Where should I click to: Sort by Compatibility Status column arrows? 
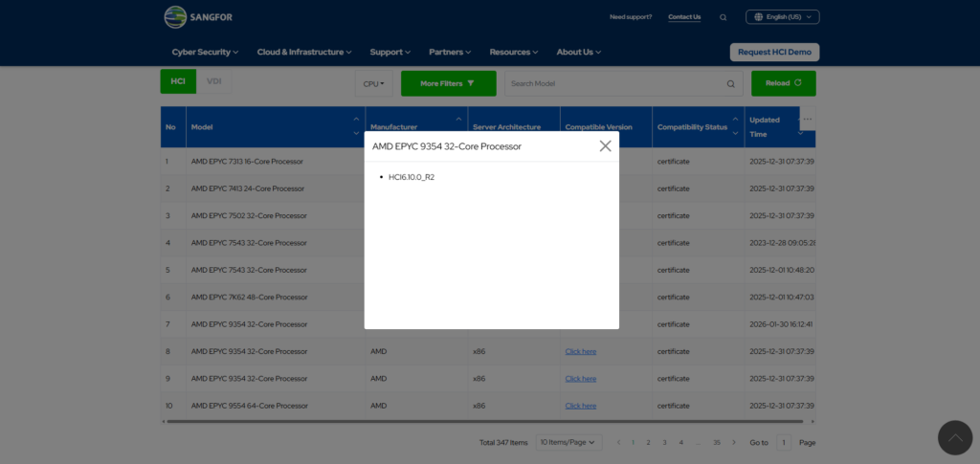coord(735,127)
